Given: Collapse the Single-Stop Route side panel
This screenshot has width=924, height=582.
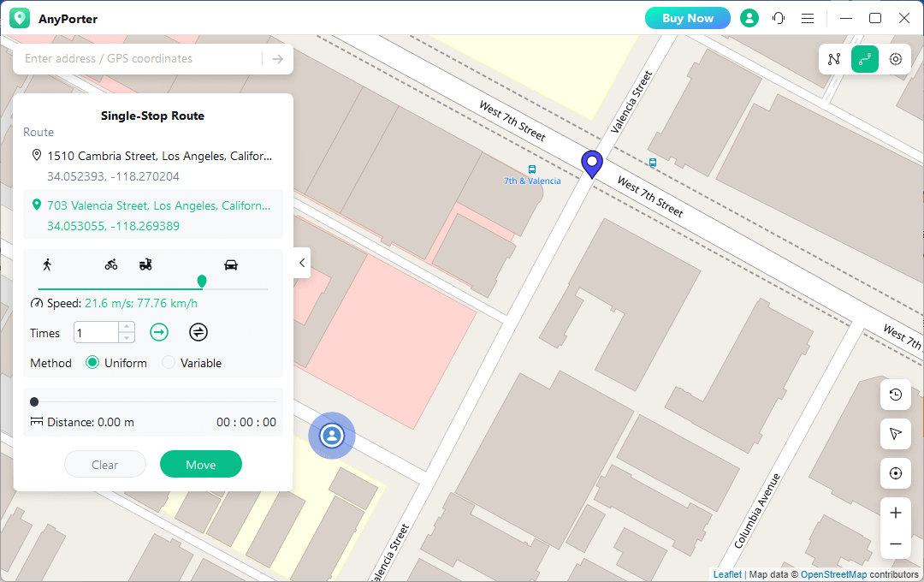Looking at the screenshot, I should (x=301, y=263).
